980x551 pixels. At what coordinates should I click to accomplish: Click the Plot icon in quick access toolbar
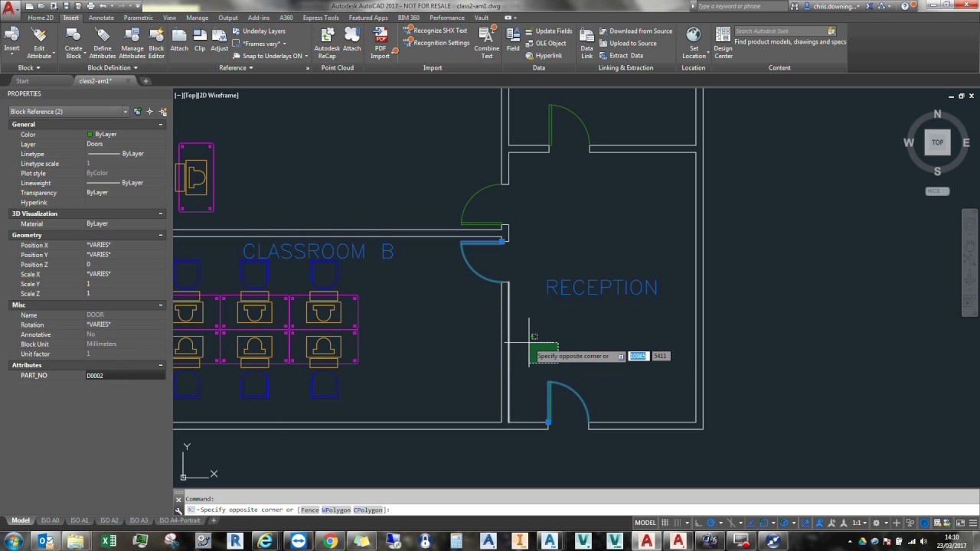point(90,6)
